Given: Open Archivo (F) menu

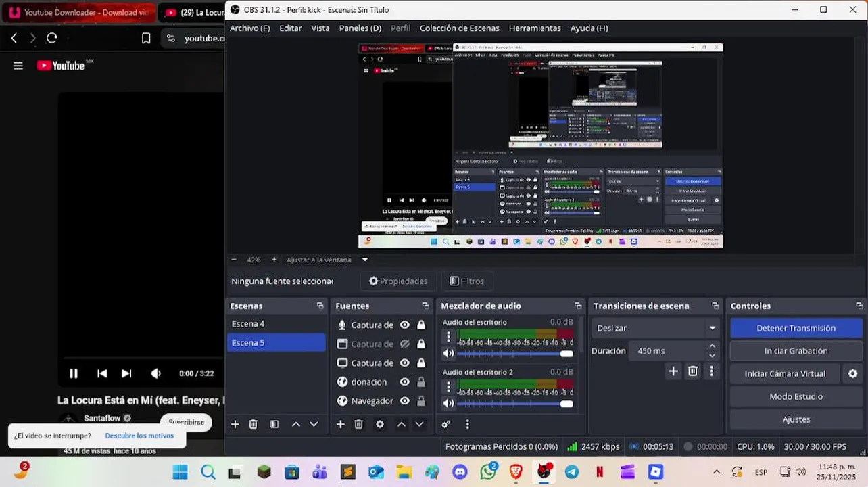Looking at the screenshot, I should click(x=249, y=28).
